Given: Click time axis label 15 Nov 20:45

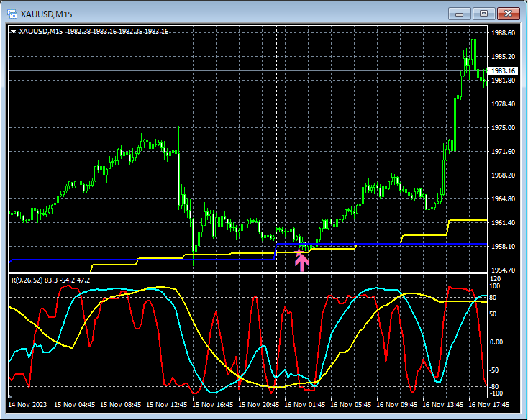Looking at the screenshot, I should pos(259,404).
